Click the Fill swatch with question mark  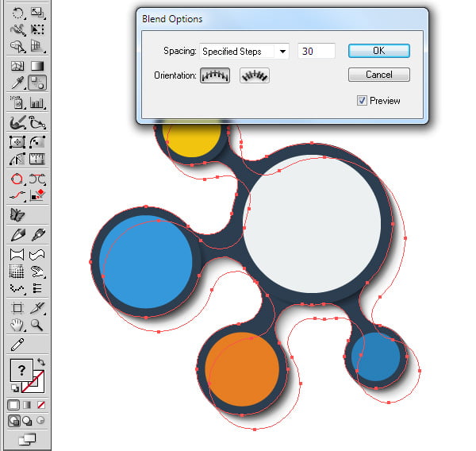pyautogui.click(x=21, y=370)
